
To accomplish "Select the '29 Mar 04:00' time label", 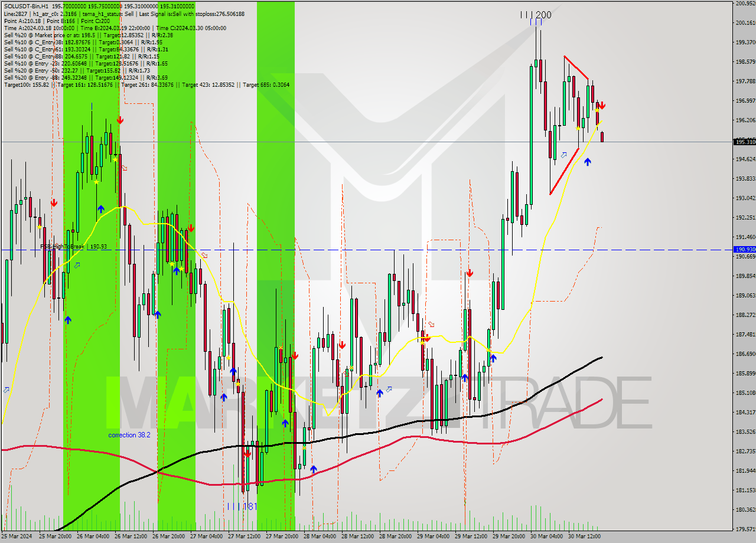I will pyautogui.click(x=435, y=537).
